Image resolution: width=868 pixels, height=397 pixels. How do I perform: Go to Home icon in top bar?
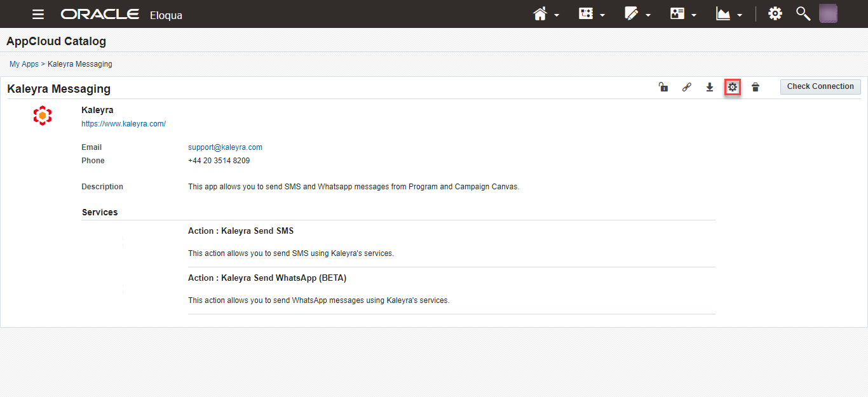click(x=540, y=14)
